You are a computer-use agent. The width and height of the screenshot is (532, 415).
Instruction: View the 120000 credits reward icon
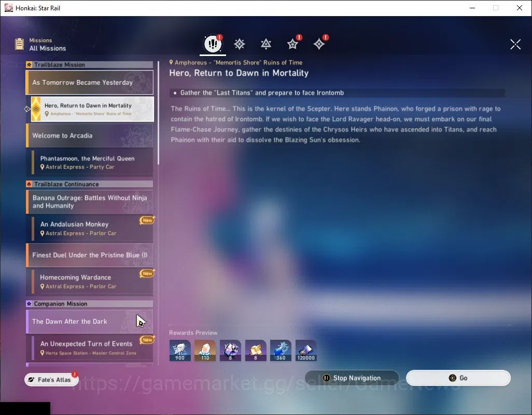pyautogui.click(x=306, y=350)
